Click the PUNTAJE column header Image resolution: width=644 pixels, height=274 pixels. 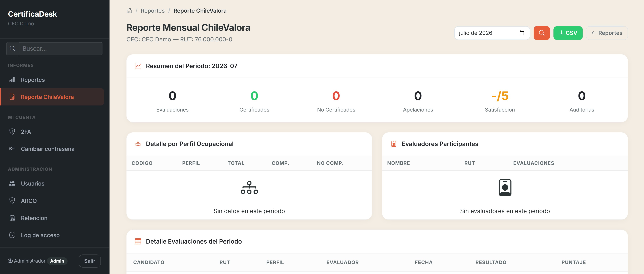click(573, 263)
